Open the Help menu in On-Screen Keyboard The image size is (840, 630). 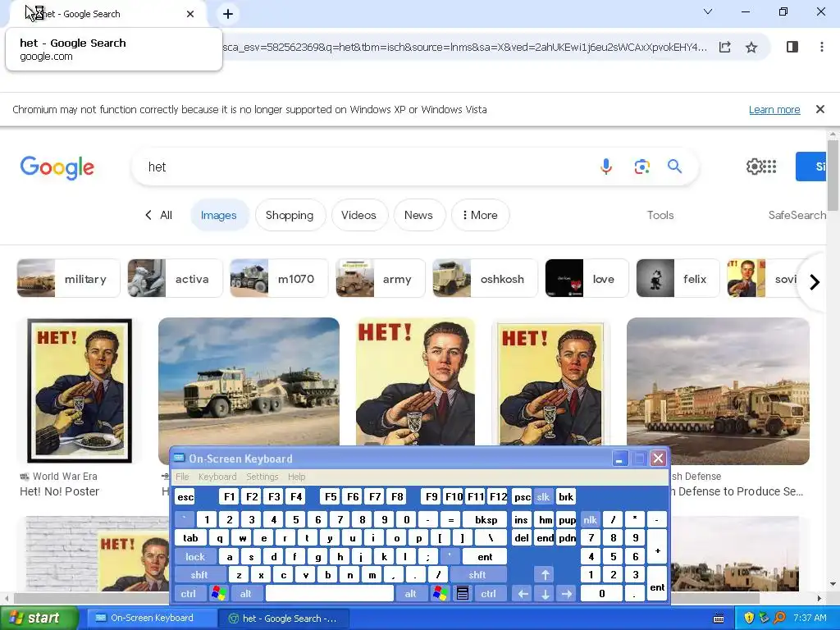point(296,477)
